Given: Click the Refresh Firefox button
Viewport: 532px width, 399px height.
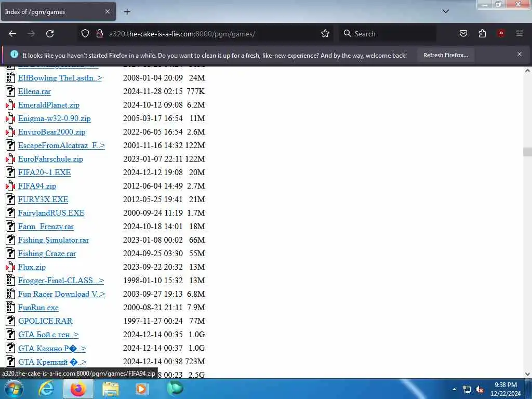Looking at the screenshot, I should click(445, 55).
